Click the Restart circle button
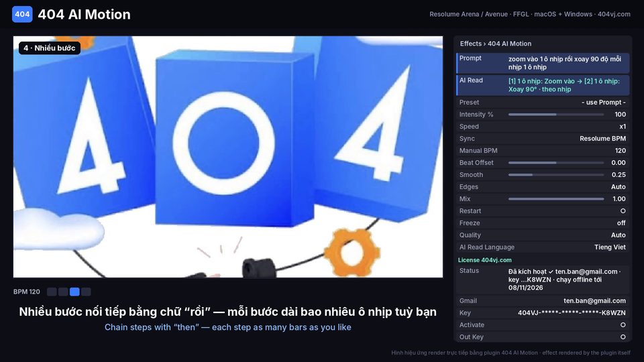 [x=623, y=211]
